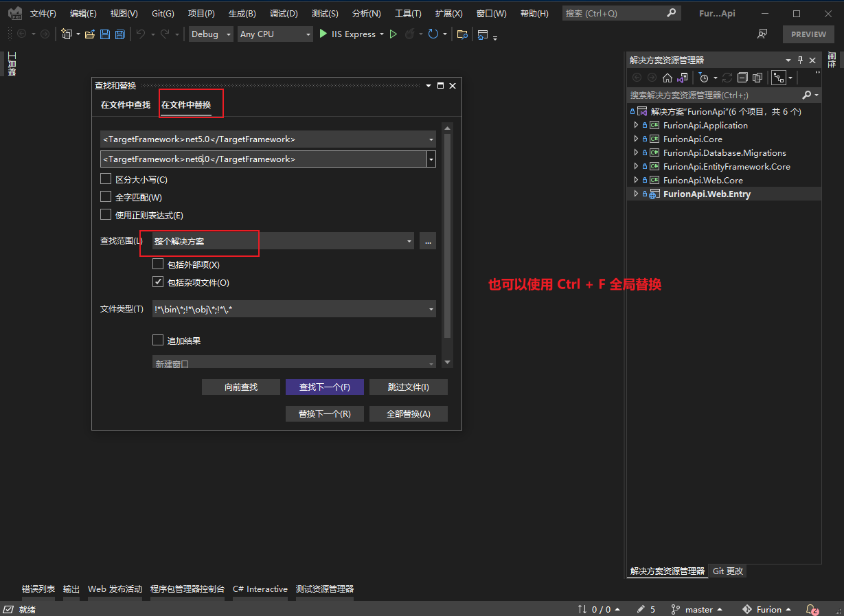Click the Home icon in Solution Explorer
This screenshot has height=616, width=844.
click(x=667, y=78)
